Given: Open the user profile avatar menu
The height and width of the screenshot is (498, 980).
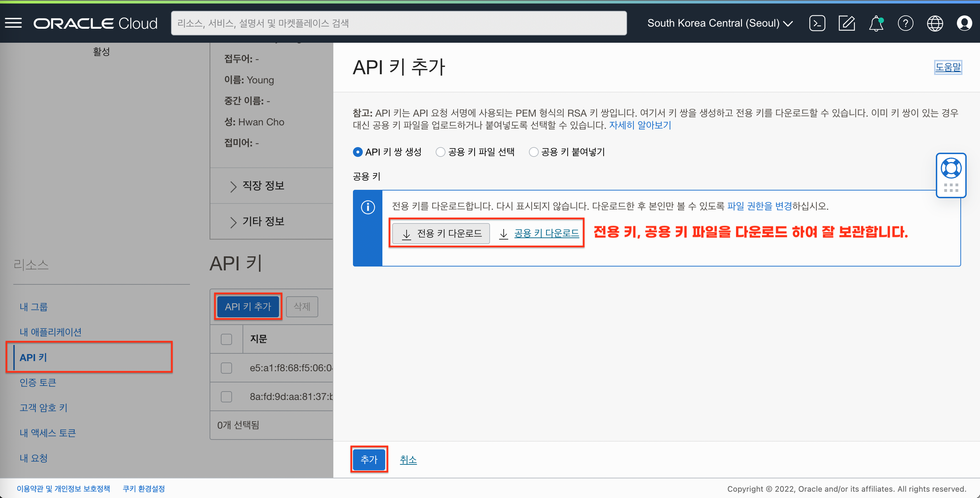Looking at the screenshot, I should pyautogui.click(x=964, y=23).
